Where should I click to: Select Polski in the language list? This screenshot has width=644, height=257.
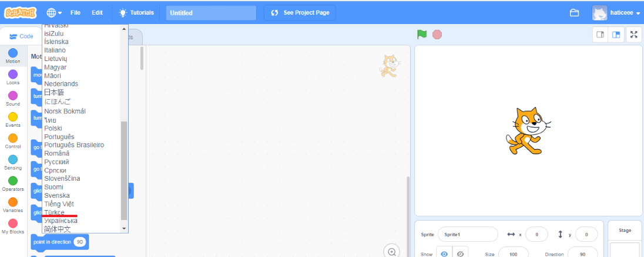click(53, 128)
